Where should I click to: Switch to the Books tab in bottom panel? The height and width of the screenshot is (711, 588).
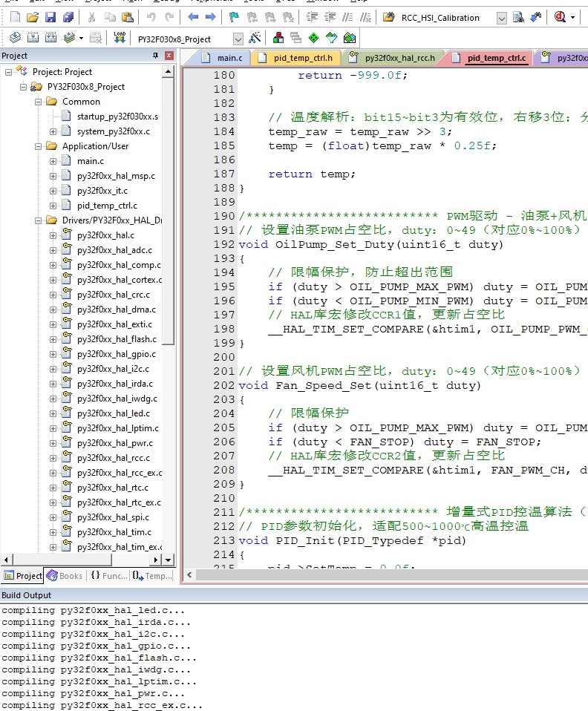coord(65,575)
